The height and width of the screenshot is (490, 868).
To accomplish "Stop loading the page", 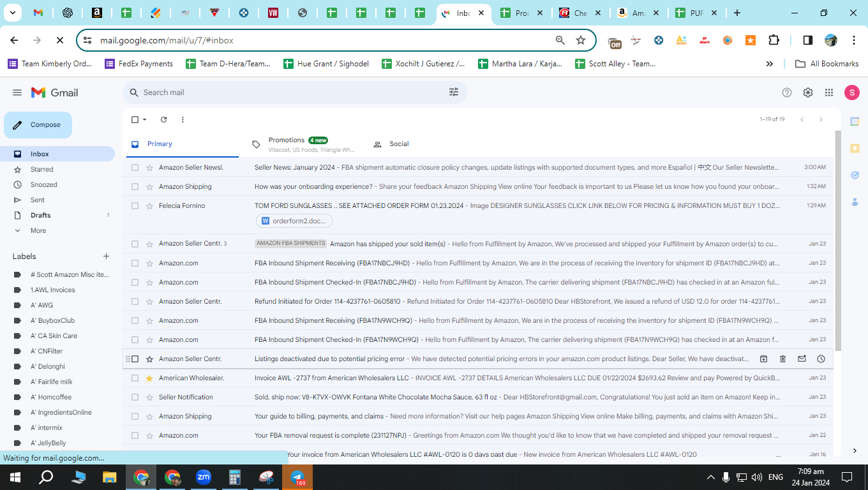I will point(59,40).
